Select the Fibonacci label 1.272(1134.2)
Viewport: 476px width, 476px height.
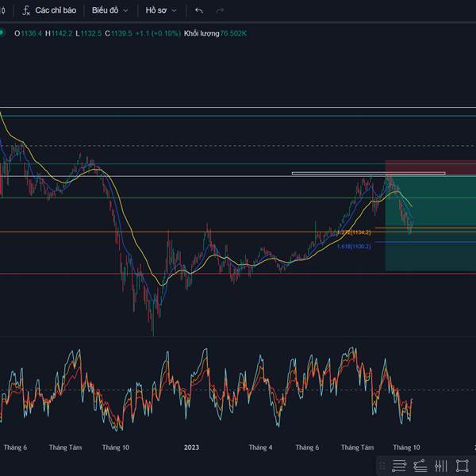[x=354, y=232]
